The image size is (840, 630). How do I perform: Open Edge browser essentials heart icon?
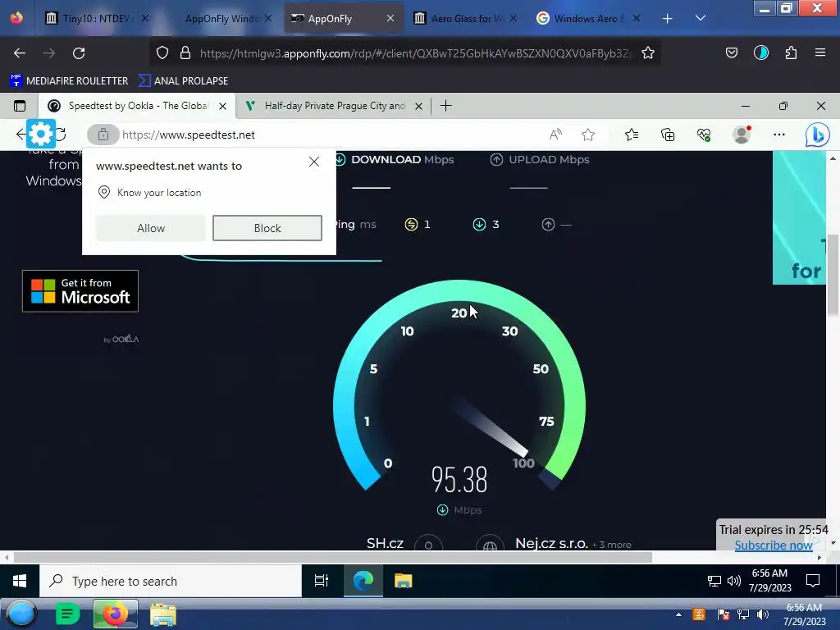click(704, 135)
